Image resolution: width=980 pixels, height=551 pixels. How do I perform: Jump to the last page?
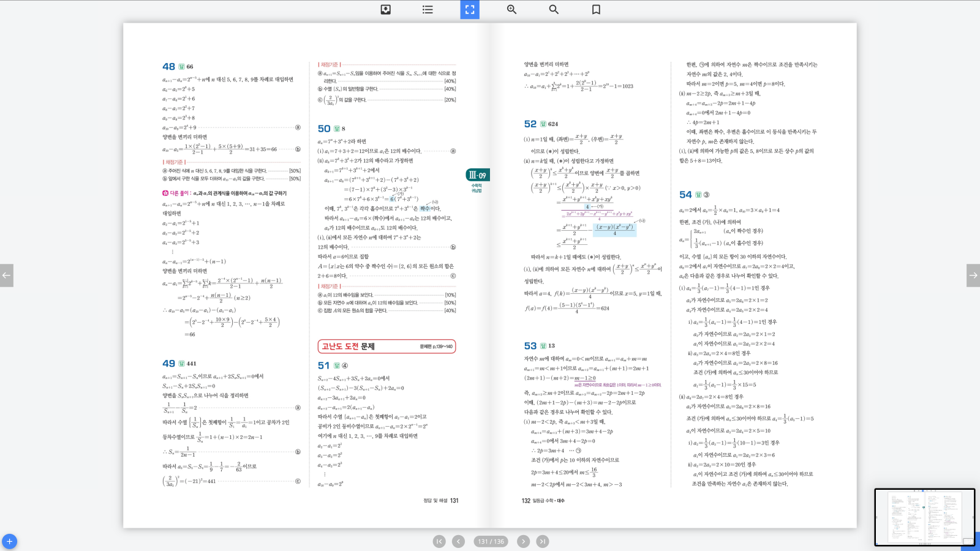click(x=543, y=541)
